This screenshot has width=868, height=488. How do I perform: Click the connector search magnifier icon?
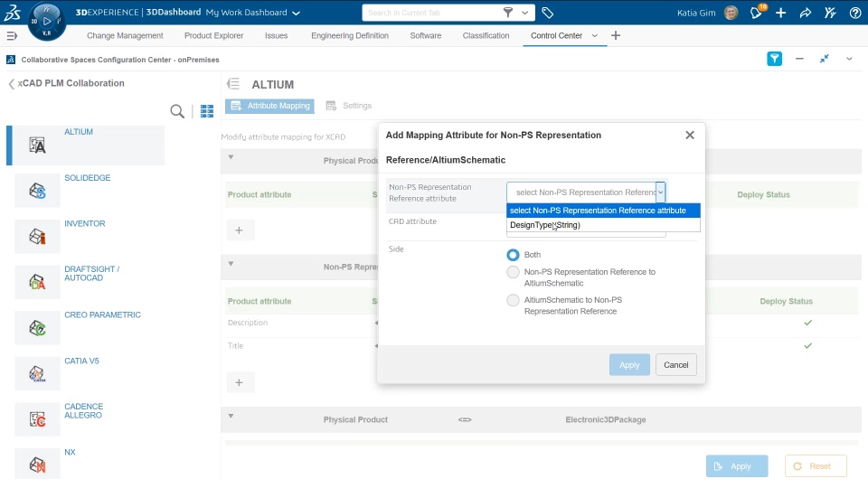click(177, 111)
